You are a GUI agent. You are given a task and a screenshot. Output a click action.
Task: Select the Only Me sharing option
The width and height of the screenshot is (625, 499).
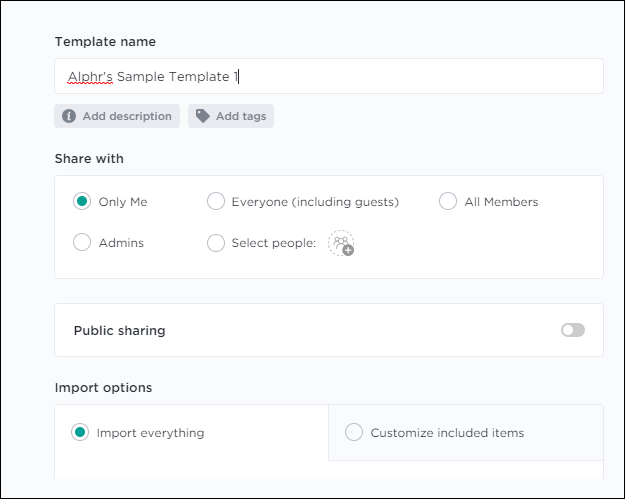tap(82, 202)
